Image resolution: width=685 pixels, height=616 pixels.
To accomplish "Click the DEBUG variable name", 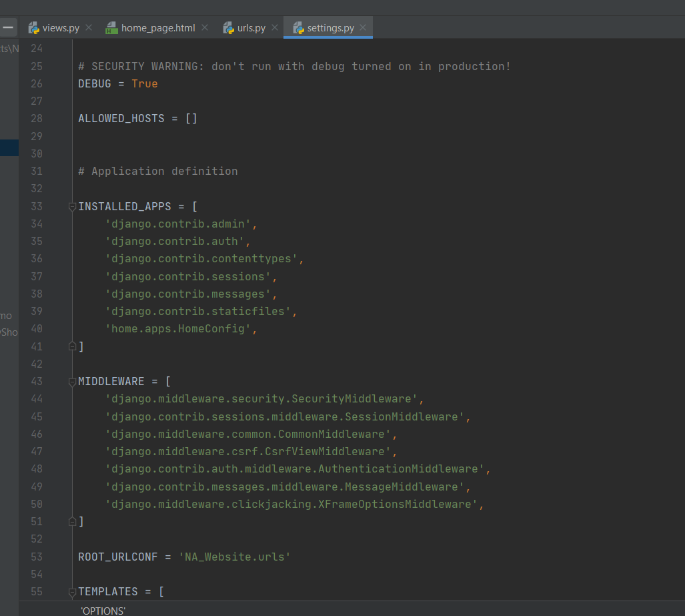I will tap(94, 83).
